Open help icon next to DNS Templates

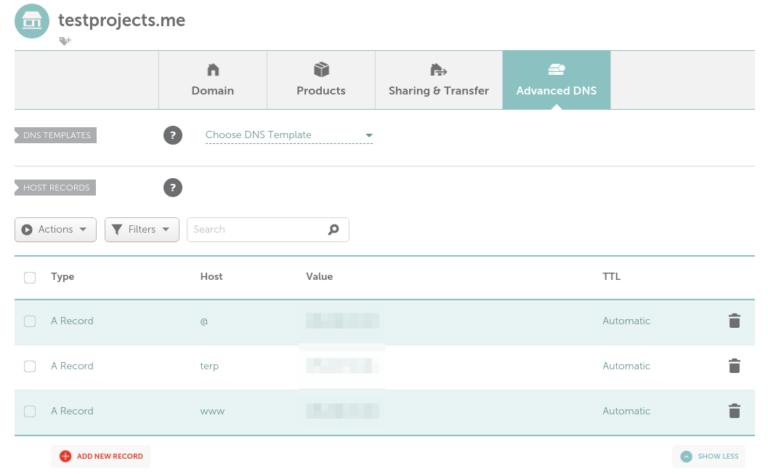[173, 135]
